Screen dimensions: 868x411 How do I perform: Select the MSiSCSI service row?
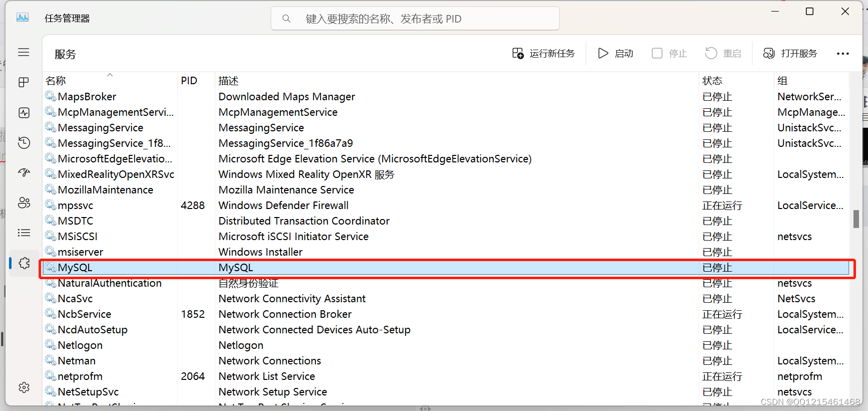446,237
